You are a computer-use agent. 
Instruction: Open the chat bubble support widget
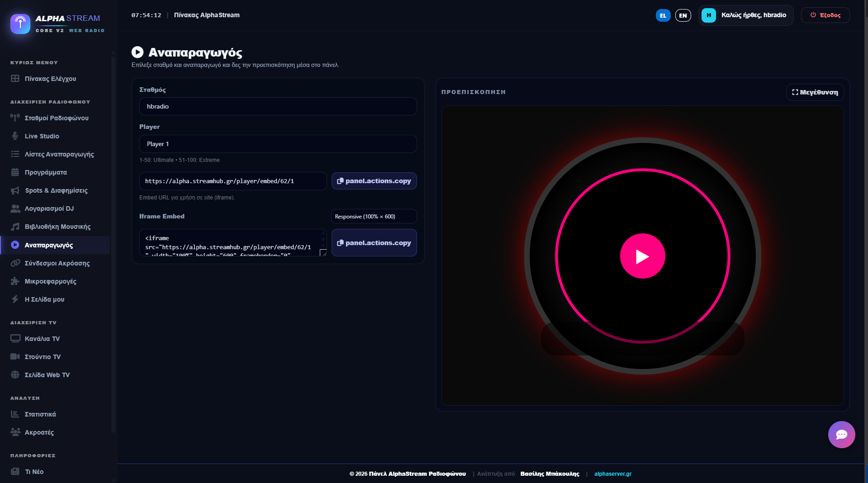841,435
